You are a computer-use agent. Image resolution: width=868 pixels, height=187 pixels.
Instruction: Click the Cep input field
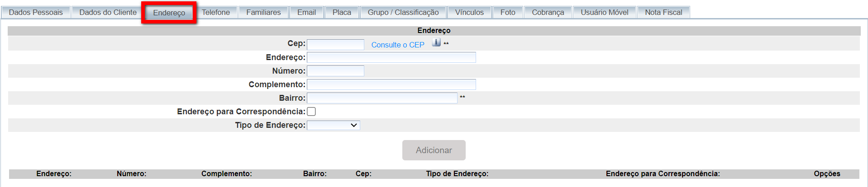point(335,44)
